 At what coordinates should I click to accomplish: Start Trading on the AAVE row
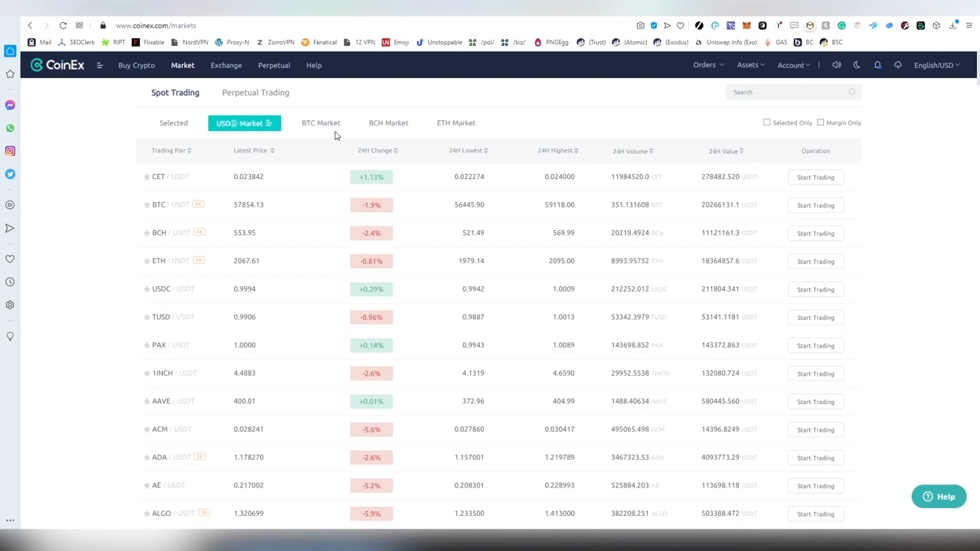coord(815,402)
